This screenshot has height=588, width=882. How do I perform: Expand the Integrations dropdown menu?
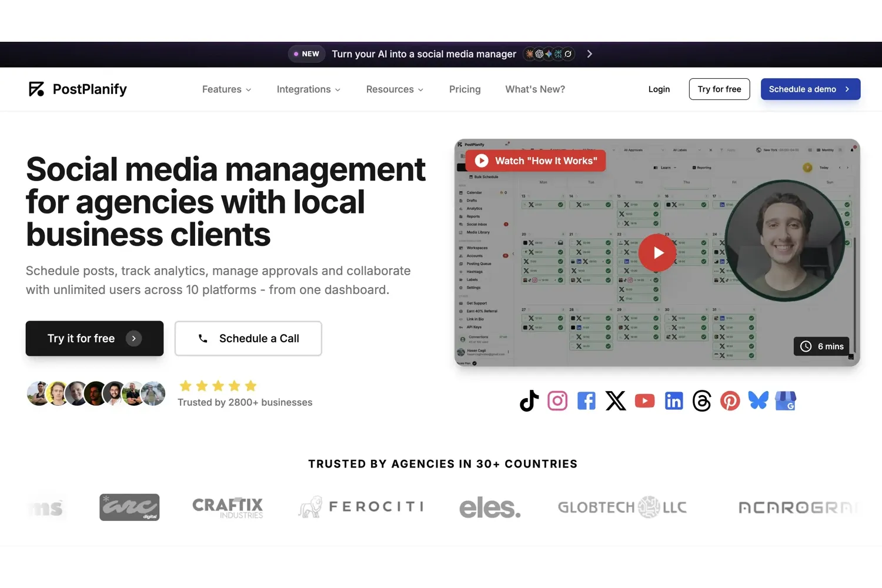coord(309,89)
